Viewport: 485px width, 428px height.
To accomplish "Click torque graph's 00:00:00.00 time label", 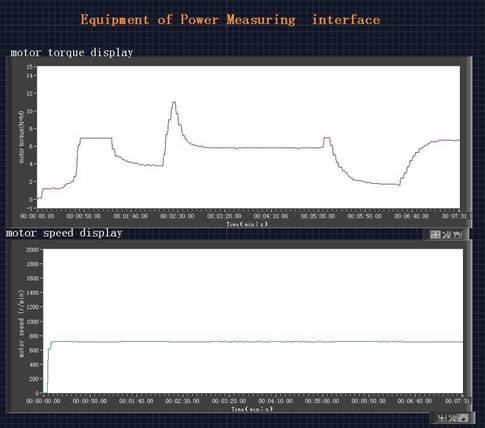I will (x=37, y=216).
